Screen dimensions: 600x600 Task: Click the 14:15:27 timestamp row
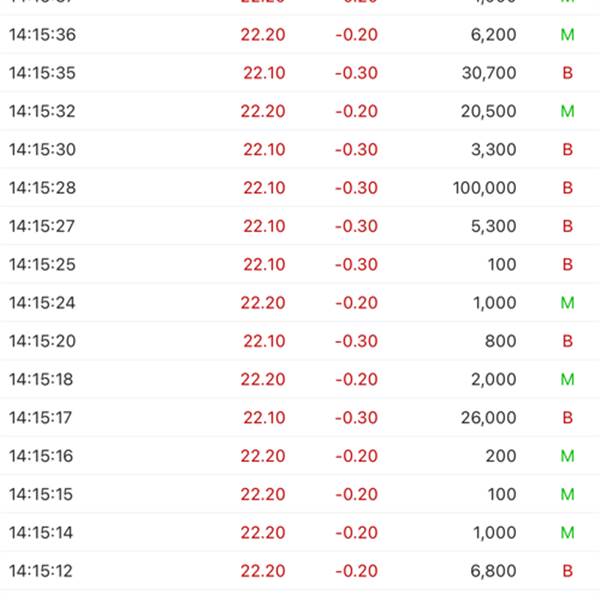click(x=300, y=226)
